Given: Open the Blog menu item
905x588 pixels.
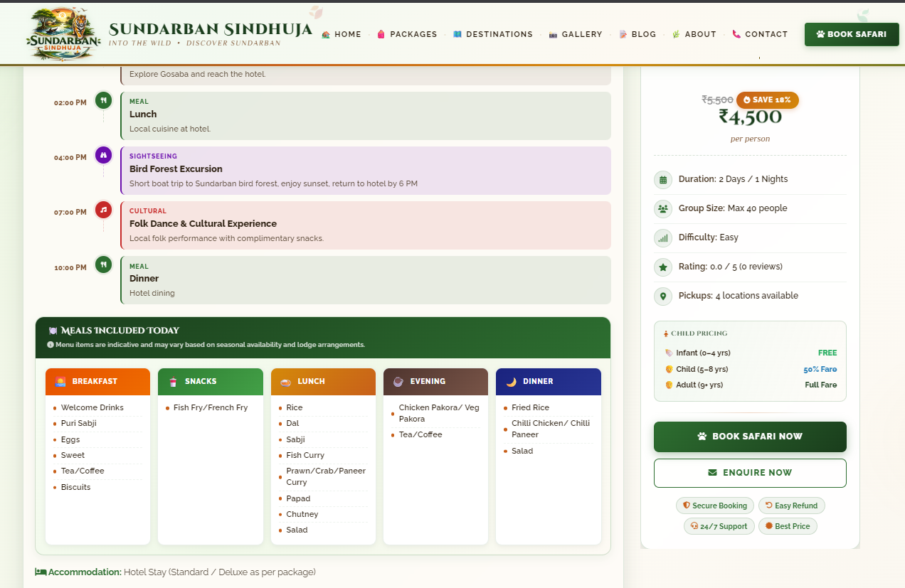Looking at the screenshot, I should pos(637,34).
